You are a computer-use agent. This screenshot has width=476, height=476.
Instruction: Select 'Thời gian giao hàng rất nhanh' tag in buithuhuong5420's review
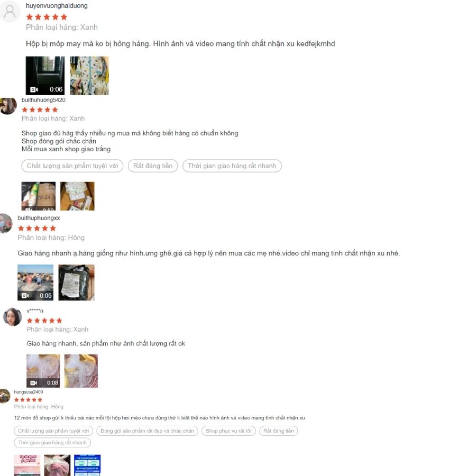[232, 166]
